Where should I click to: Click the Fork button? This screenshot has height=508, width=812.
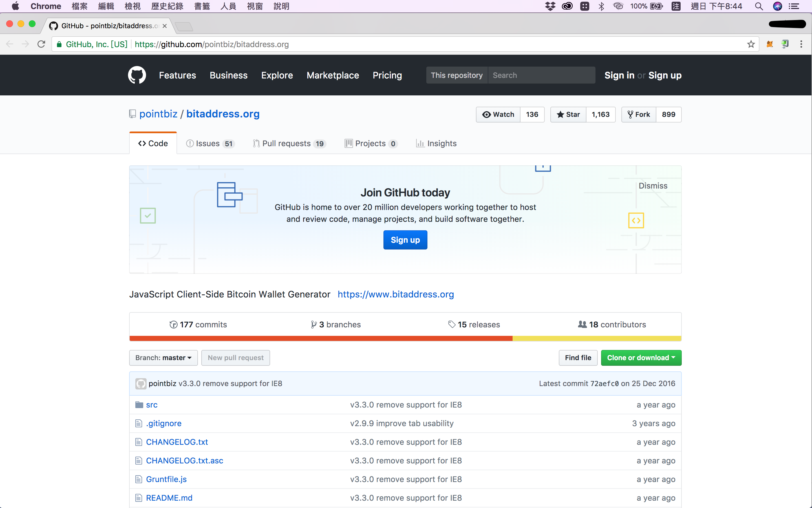[x=639, y=115]
